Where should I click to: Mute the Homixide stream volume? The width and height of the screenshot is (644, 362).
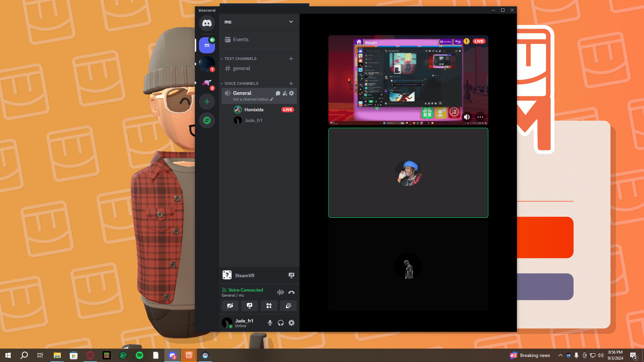(x=467, y=117)
